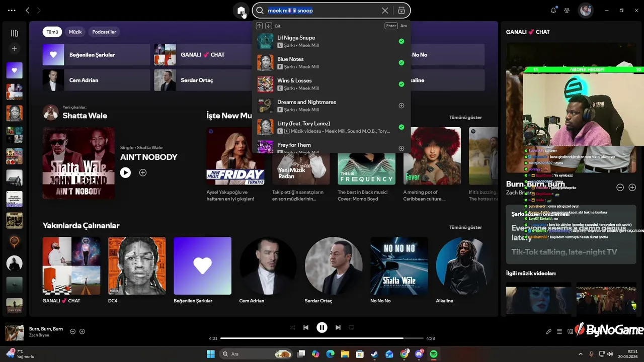Click minus icon in now playing bar

[x=72, y=331]
